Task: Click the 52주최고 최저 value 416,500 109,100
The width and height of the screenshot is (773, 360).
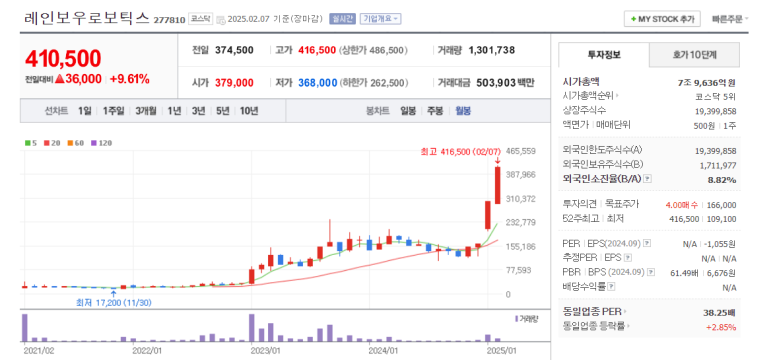Action: (703, 218)
